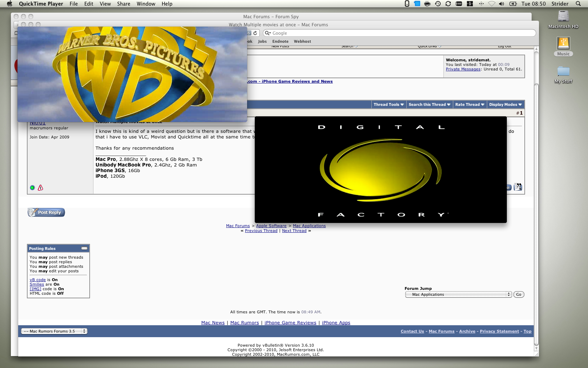This screenshot has width=588, height=368.
Task: Click the Spaces grid menu bar icon
Action: tap(470, 4)
